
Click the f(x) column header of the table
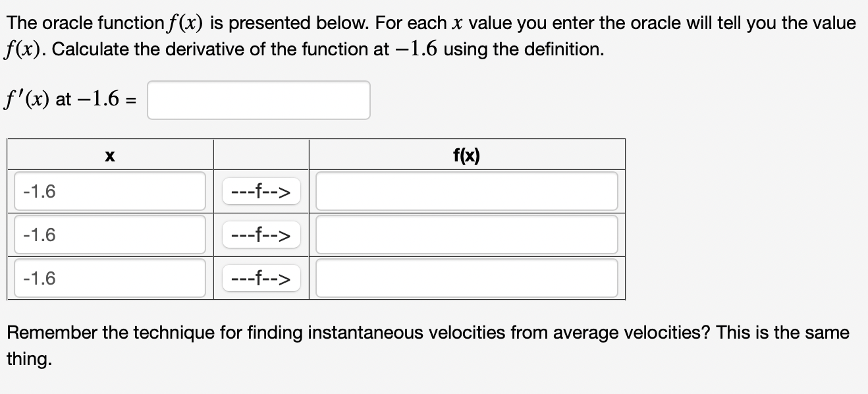pos(466,154)
